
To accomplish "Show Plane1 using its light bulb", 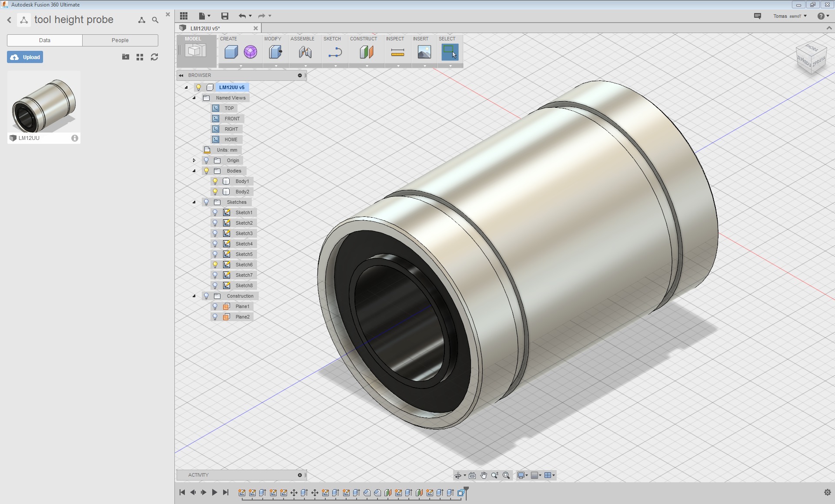I will (x=215, y=306).
